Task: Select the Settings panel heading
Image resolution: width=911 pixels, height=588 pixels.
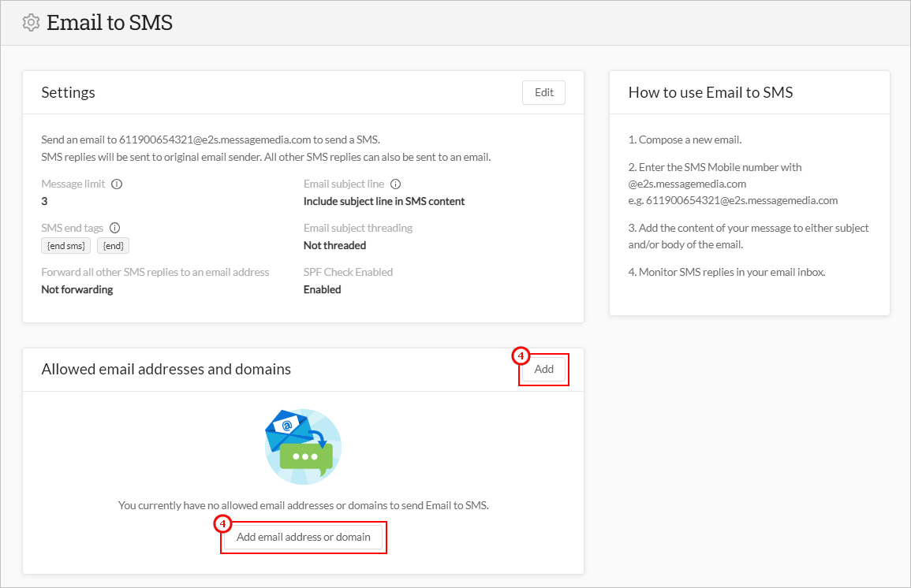Action: [x=68, y=92]
